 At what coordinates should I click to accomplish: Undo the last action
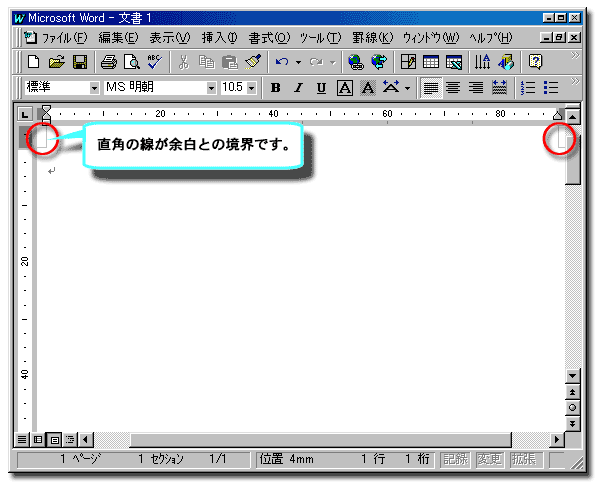coord(282,62)
